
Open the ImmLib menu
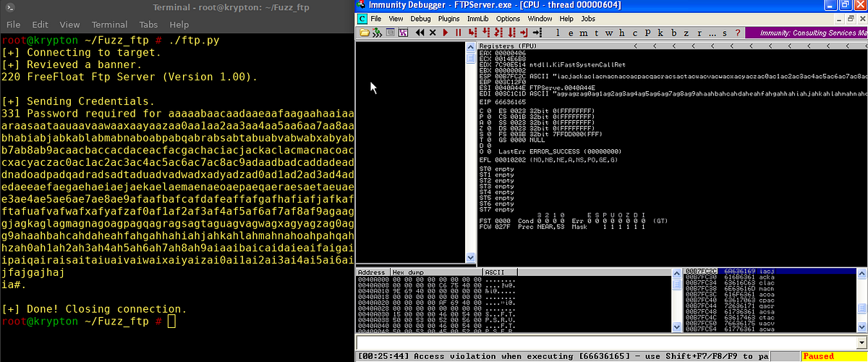pos(478,18)
